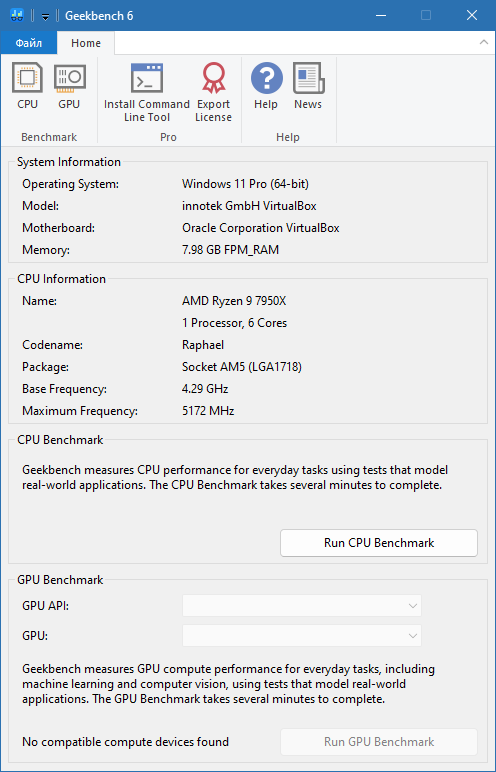Click the '5172 MHz' maximum frequency value

click(x=208, y=411)
